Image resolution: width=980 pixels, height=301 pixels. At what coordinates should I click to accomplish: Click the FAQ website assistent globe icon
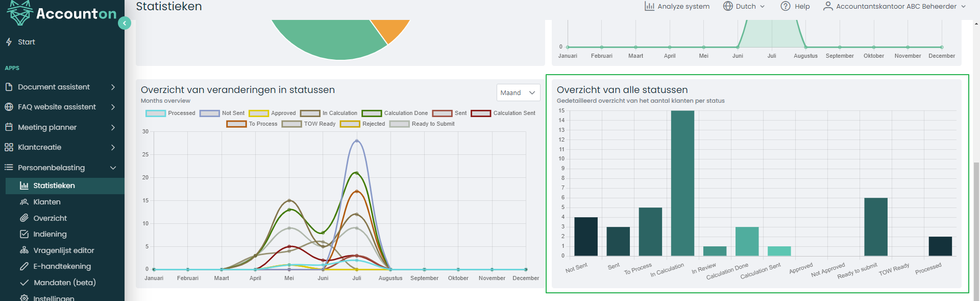(9, 107)
